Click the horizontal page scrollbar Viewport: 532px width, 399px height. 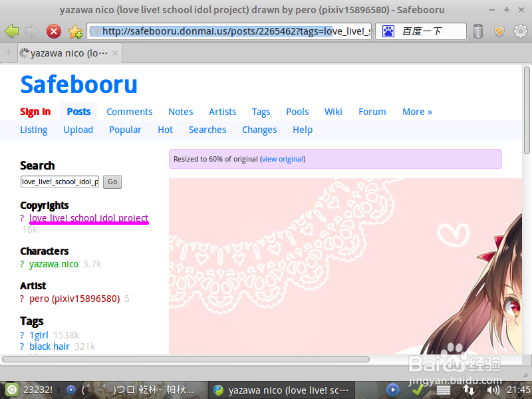[x=186, y=359]
